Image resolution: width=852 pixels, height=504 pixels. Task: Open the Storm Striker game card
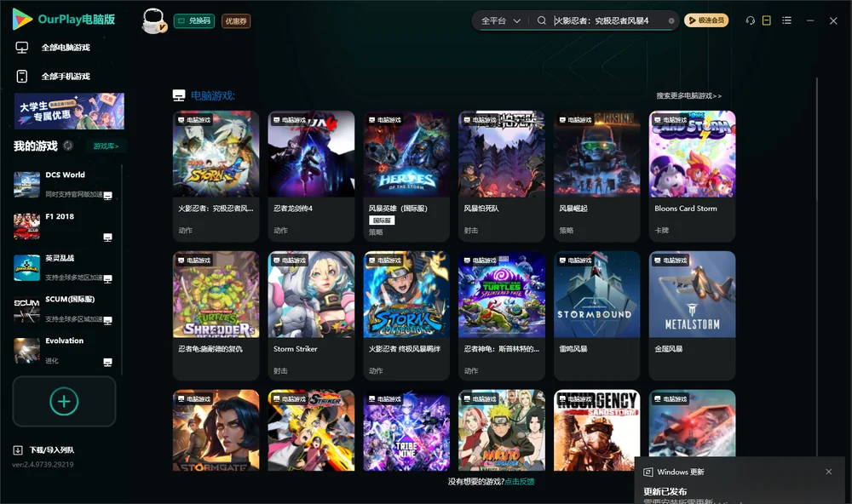click(x=311, y=316)
